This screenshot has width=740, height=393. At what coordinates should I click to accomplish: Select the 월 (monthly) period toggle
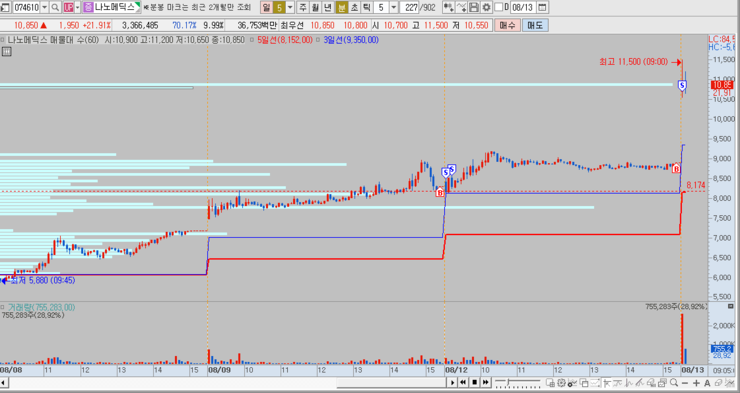315,7
